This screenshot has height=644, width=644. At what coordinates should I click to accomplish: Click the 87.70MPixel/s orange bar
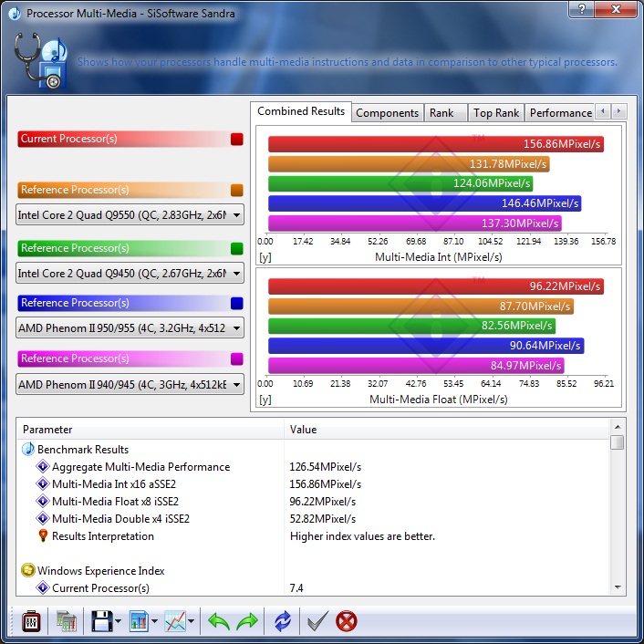421,306
